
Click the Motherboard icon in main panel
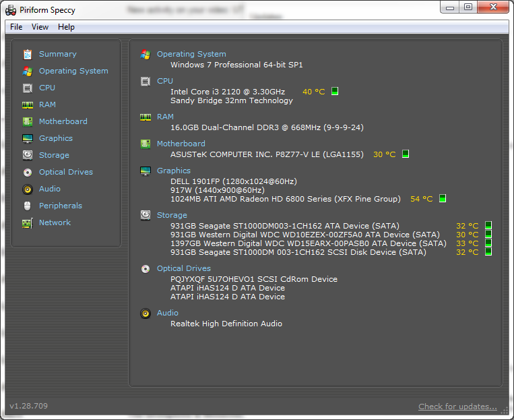[146, 144]
